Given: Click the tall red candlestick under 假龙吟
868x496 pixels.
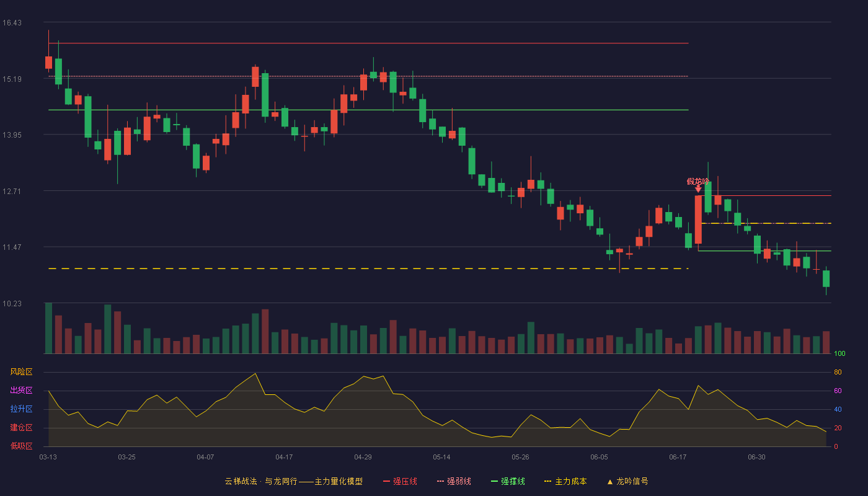Looking at the screenshot, I should tap(698, 219).
